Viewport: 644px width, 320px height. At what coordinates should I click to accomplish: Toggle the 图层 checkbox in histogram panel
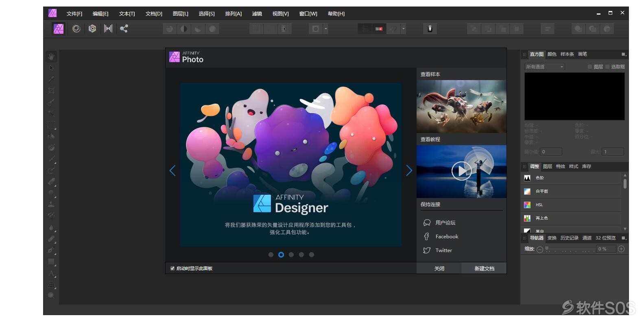[x=589, y=67]
